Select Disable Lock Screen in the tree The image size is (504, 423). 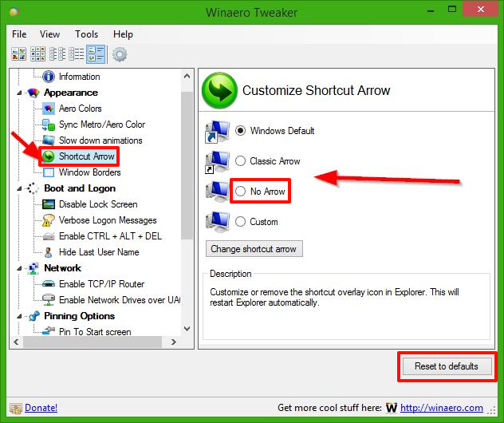click(x=98, y=204)
